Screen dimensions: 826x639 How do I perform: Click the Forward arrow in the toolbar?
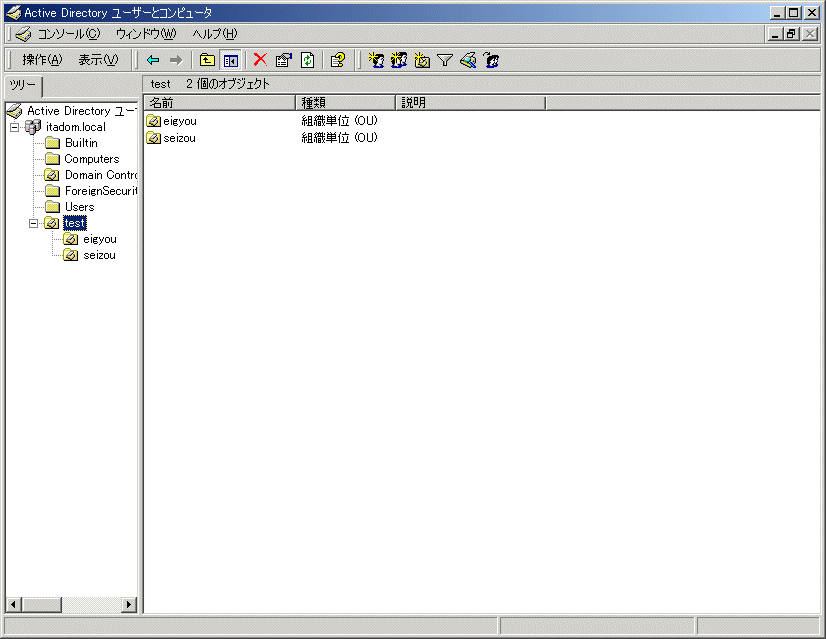176,60
